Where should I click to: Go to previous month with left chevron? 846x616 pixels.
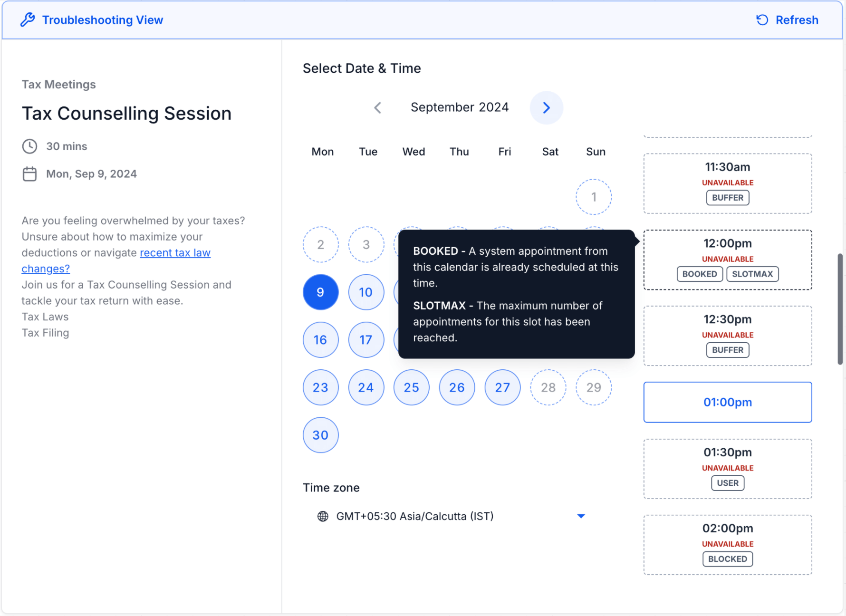tap(378, 108)
